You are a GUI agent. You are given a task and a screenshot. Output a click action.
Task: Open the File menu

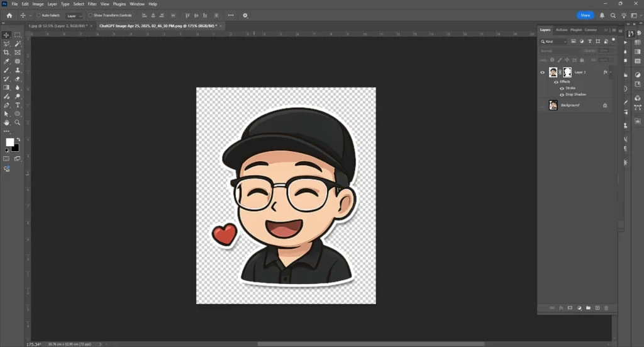[x=14, y=4]
